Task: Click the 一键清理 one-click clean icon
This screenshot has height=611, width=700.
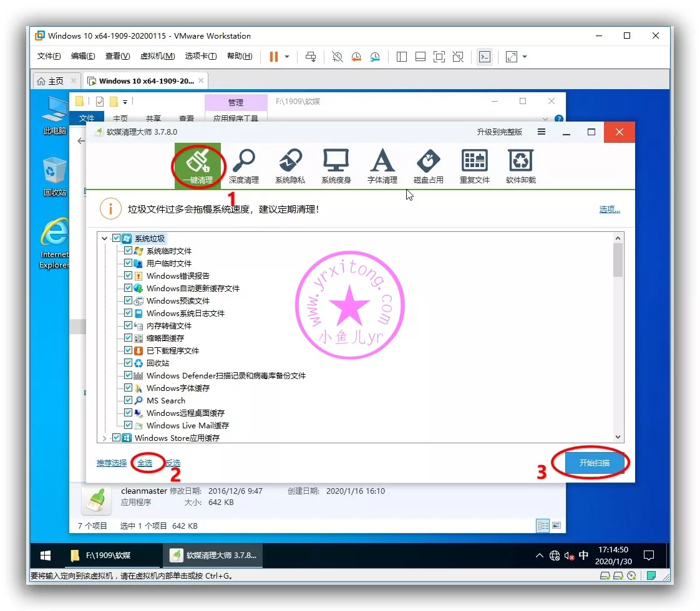Action: pyautogui.click(x=197, y=165)
